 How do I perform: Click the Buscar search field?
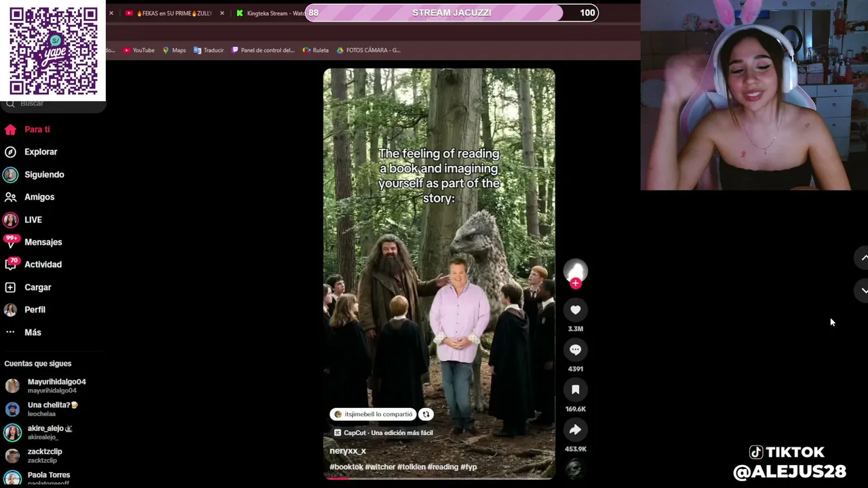pyautogui.click(x=54, y=104)
